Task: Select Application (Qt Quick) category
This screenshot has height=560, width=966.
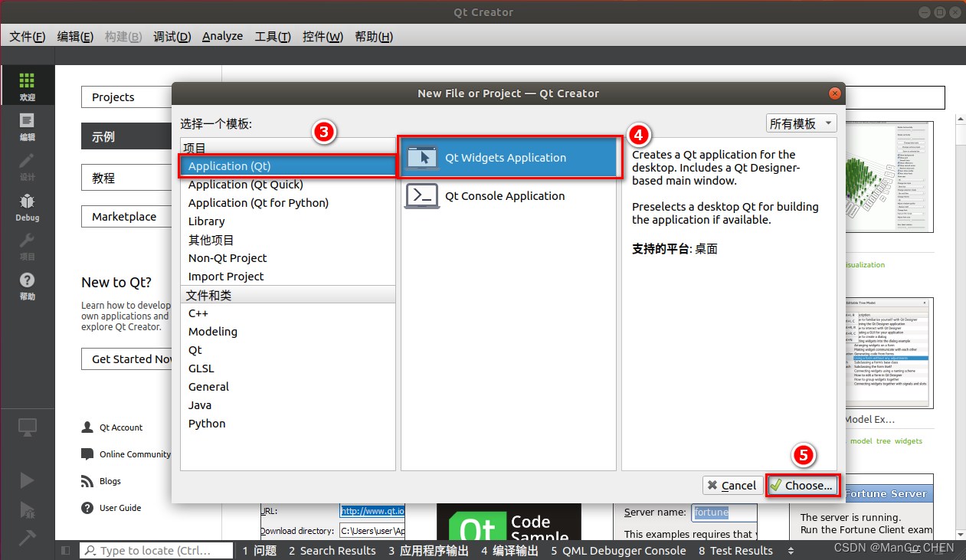Action: click(x=288, y=185)
